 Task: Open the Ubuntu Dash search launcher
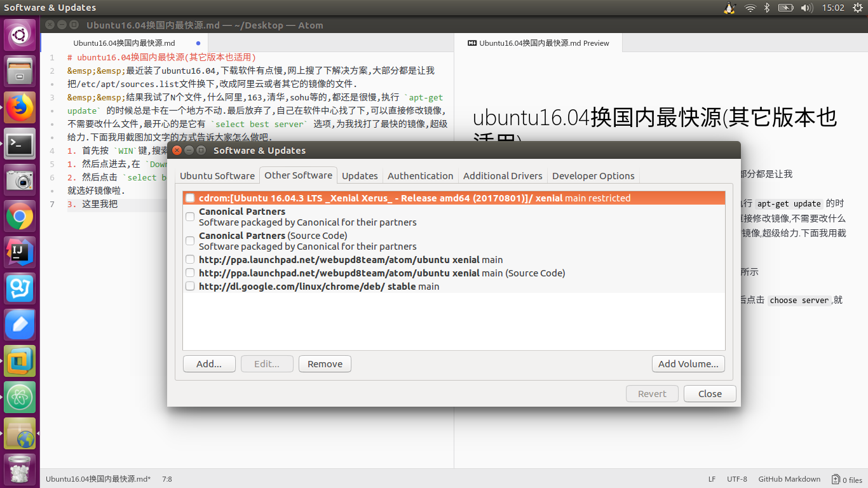coord(20,34)
